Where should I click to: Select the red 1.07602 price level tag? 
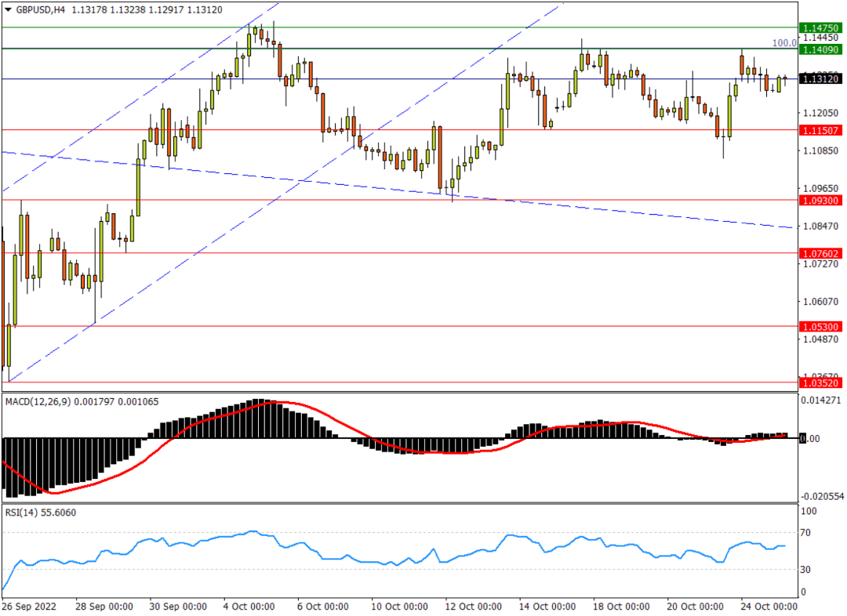(x=820, y=253)
